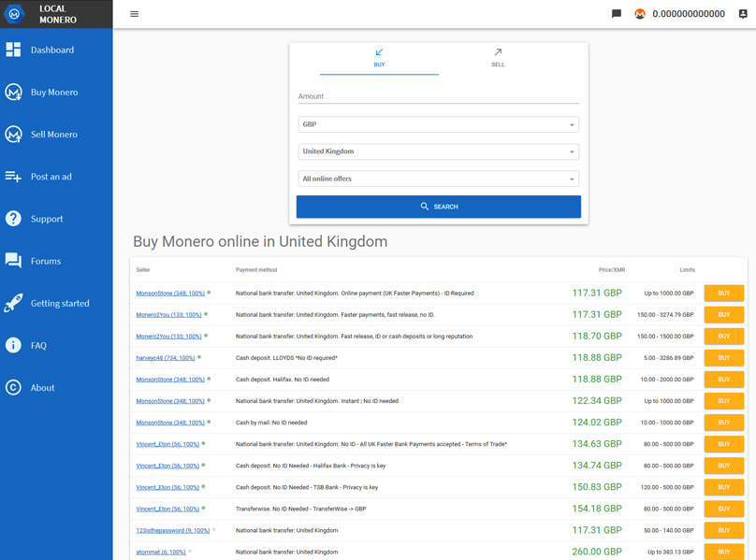Viewport: 756px width, 560px height.
Task: Click the magnifier icon in Search button
Action: 424,207
